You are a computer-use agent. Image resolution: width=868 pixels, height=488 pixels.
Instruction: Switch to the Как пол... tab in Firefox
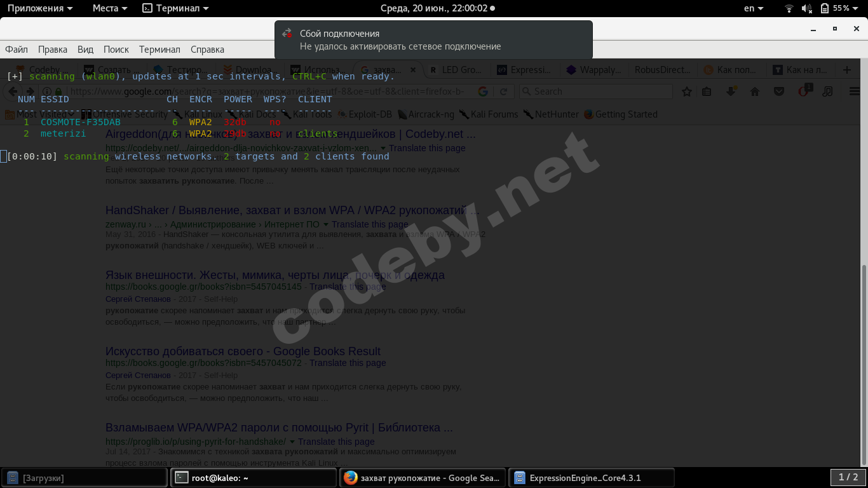[x=731, y=70]
